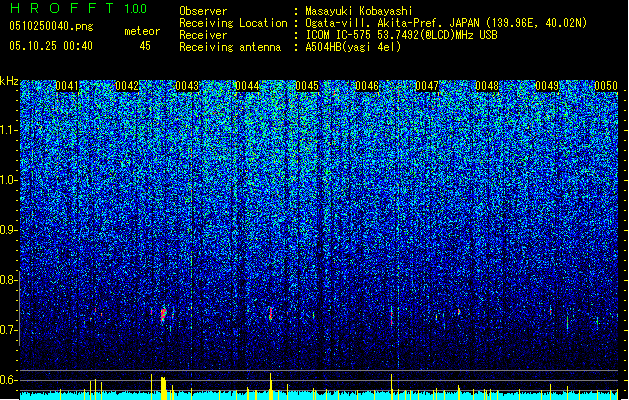Click the Observer label
Image resolution: width=629 pixels, height=400 pixels.
[x=203, y=11]
